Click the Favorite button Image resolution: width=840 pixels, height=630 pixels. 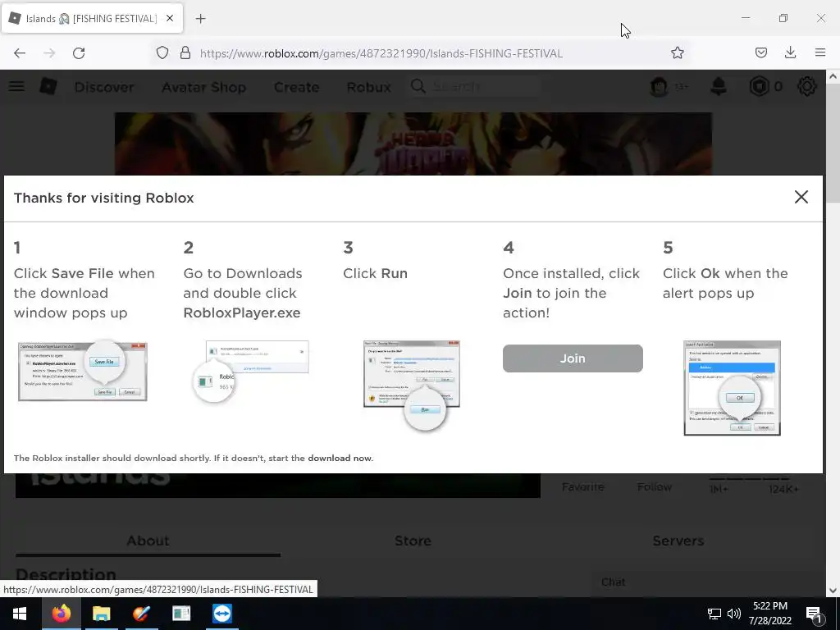coord(583,487)
